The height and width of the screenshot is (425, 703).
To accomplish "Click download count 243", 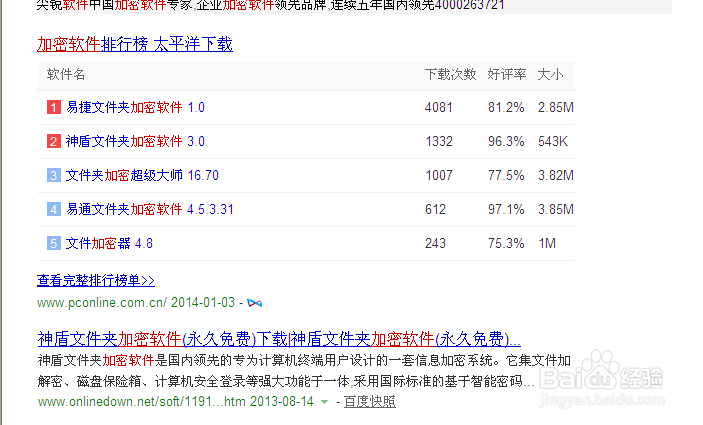I will click(x=435, y=243).
